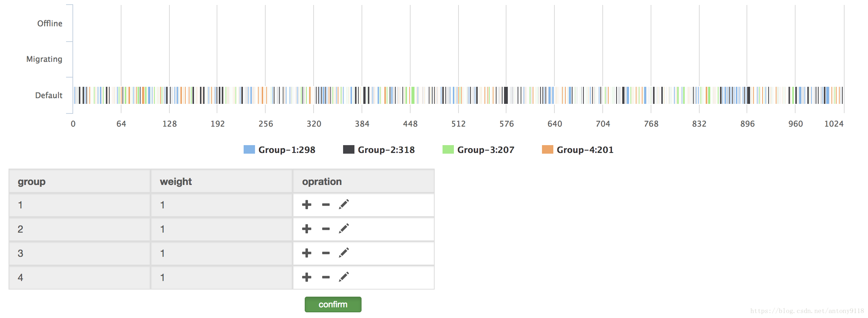Click weight cell in group 1 row
Screen dimensions: 868x318
(222, 205)
